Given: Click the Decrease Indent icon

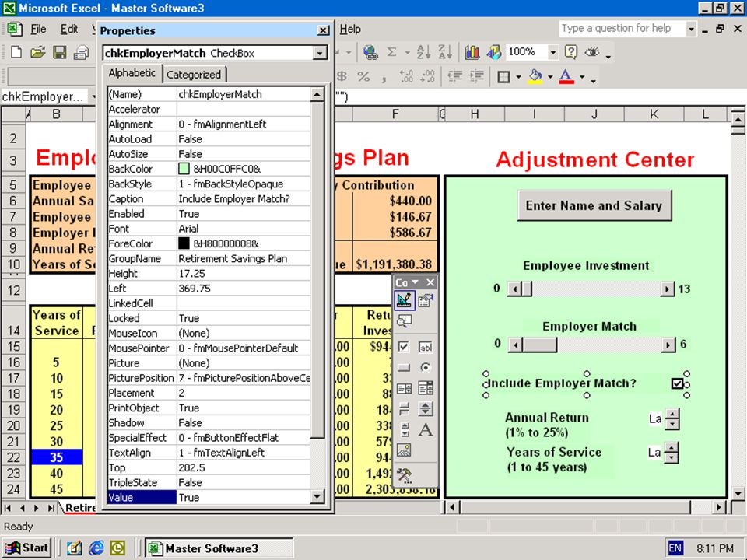Looking at the screenshot, I should tap(455, 77).
